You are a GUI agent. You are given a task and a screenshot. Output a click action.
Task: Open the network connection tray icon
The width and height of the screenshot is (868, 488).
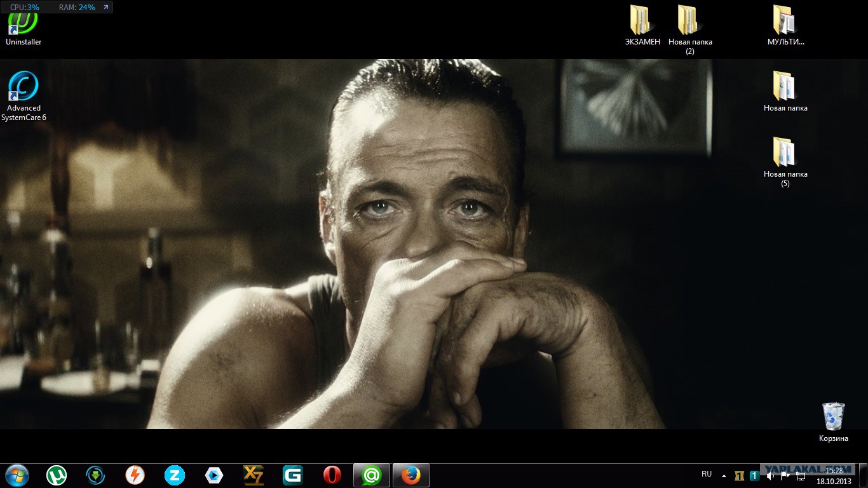tap(800, 475)
